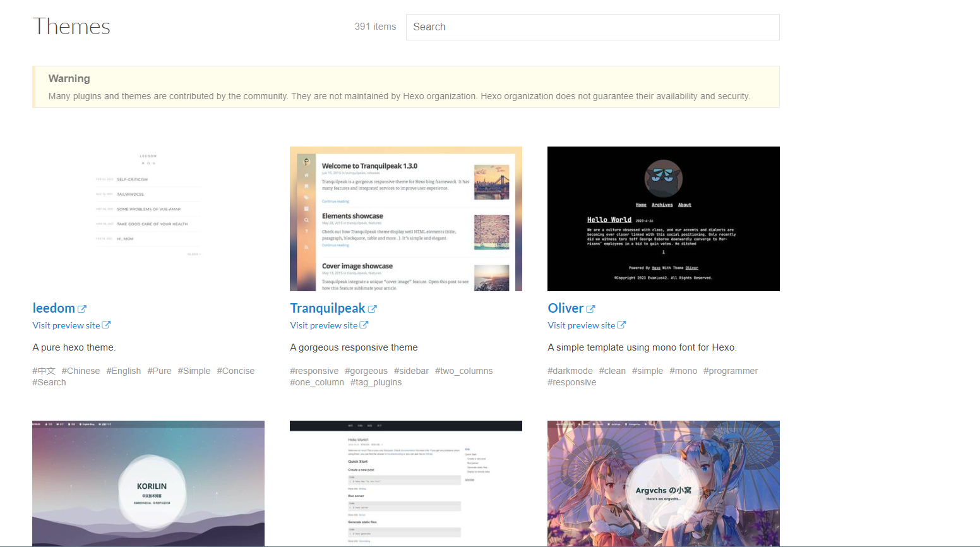980x547 pixels.
Task: Visit preview site for Oliver theme
Action: pos(581,325)
